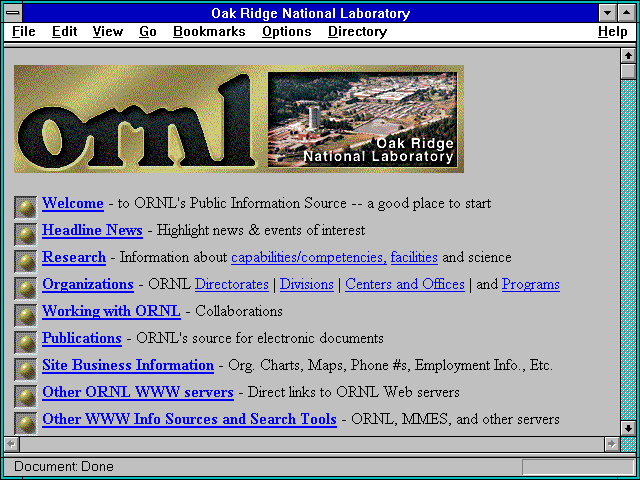Open the Other ORNL WWW servers link
This screenshot has height=480, width=640.
click(138, 392)
